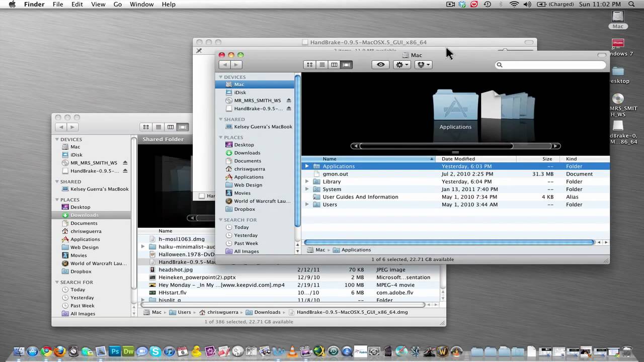Open the Go menu

pos(118,4)
